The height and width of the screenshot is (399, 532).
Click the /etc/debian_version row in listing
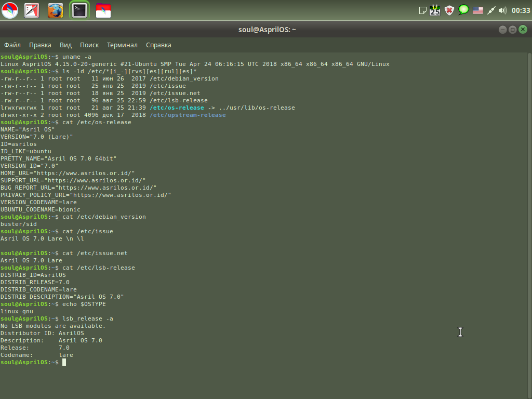109,79
